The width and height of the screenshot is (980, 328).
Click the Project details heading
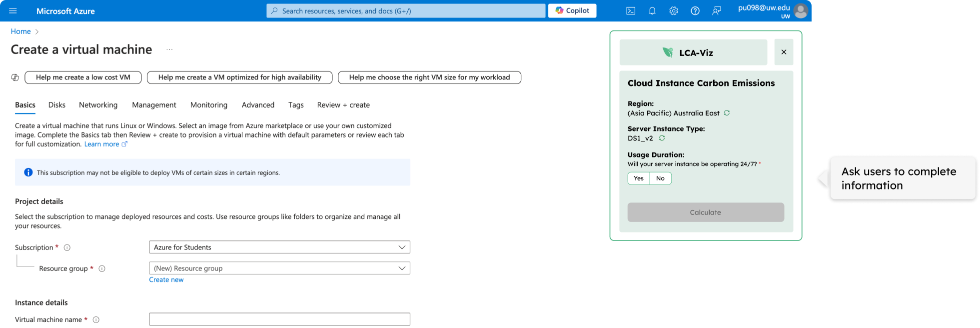click(x=39, y=201)
